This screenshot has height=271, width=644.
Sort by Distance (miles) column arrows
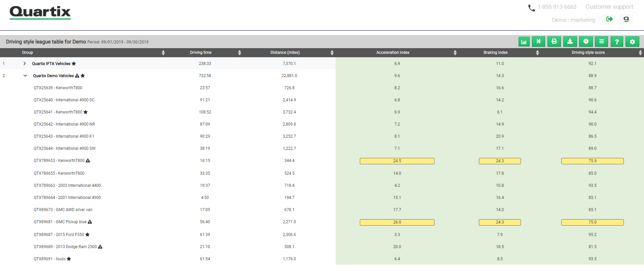(332, 53)
